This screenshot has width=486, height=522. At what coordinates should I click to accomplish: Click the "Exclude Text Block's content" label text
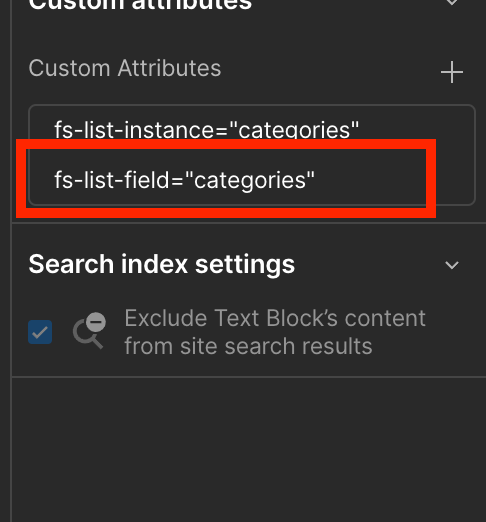pyautogui.click(x=275, y=318)
